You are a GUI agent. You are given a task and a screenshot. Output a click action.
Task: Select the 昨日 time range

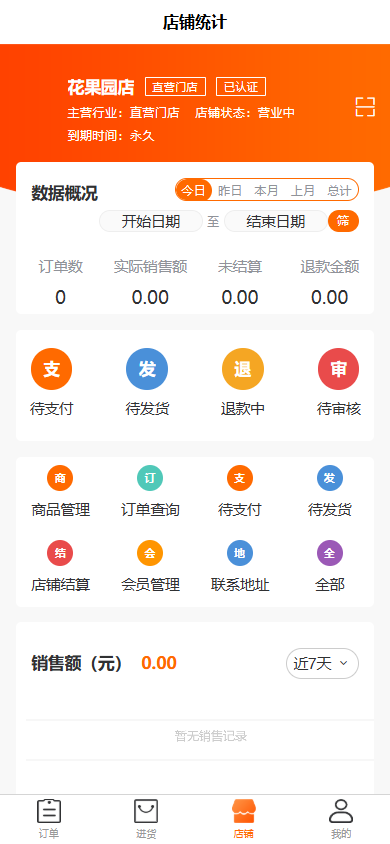230,190
